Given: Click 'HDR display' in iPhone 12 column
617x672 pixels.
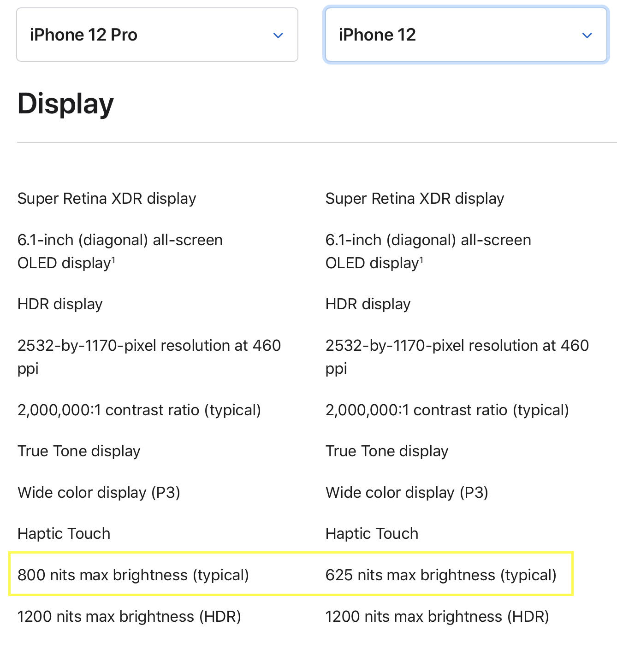Looking at the screenshot, I should click(368, 304).
